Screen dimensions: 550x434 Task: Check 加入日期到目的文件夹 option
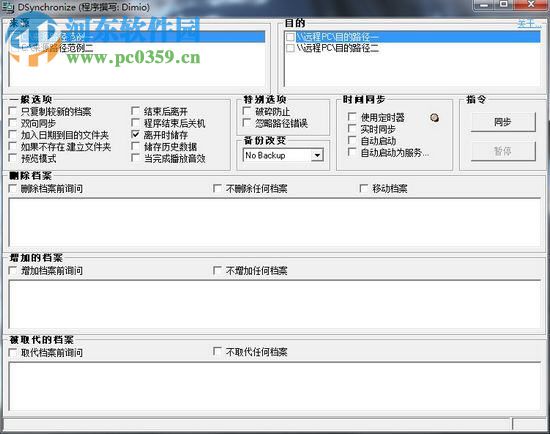tap(13, 135)
